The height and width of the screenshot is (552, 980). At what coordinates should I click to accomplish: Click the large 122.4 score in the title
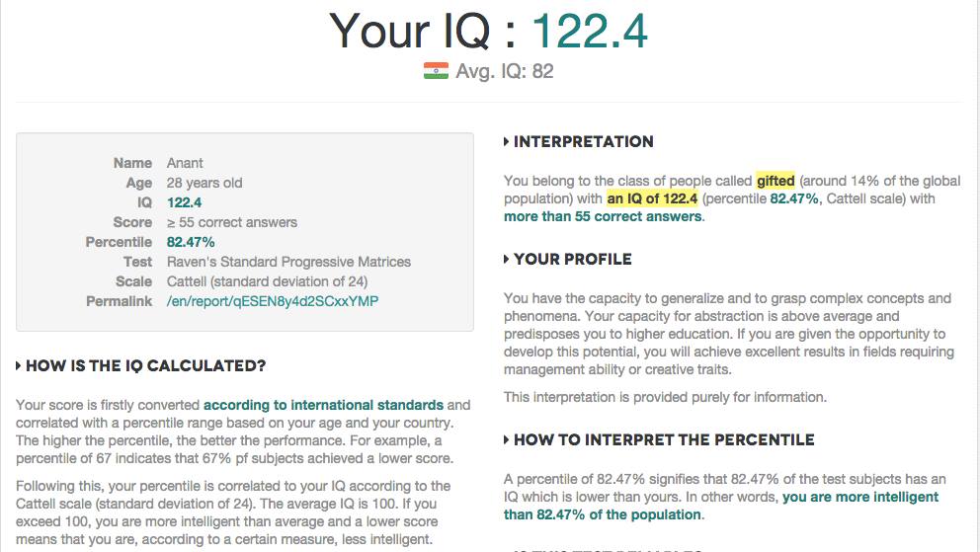point(590,31)
